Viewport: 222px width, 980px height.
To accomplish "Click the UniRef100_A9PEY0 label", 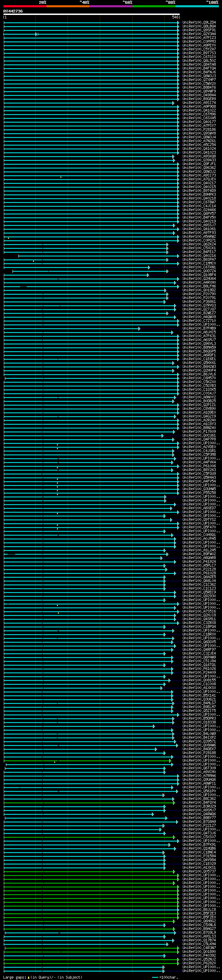I will (x=199, y=45).
